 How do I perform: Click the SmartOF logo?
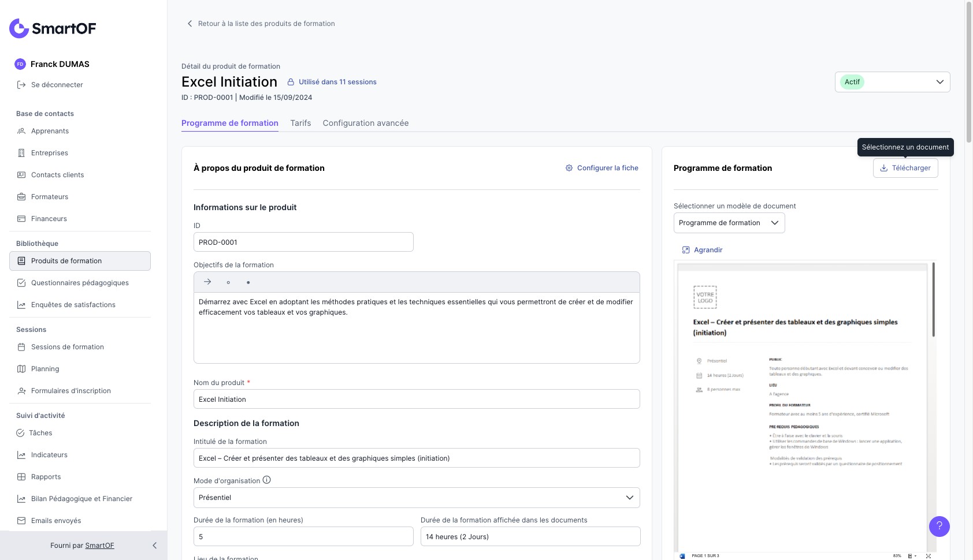coord(53,28)
